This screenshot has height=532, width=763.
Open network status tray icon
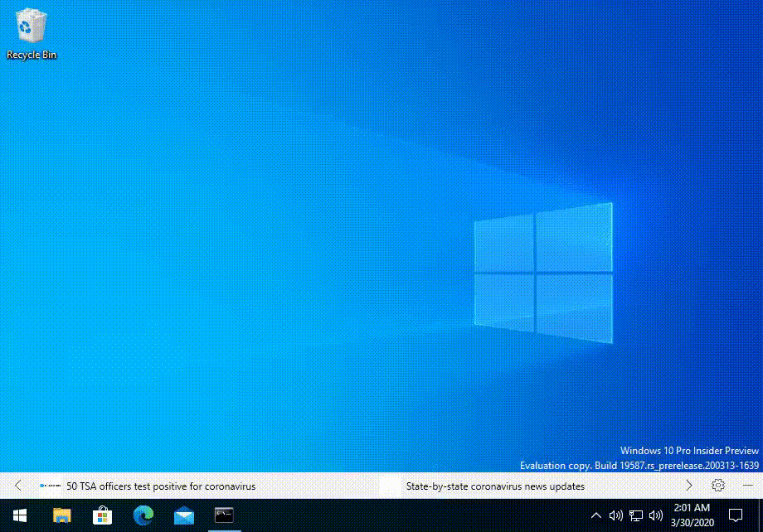(635, 515)
